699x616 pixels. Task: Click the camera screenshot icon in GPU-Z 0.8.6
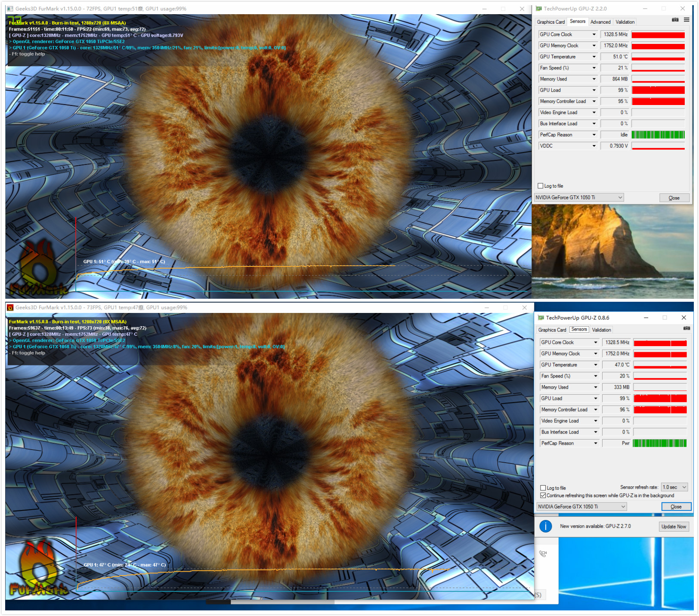[x=687, y=328]
